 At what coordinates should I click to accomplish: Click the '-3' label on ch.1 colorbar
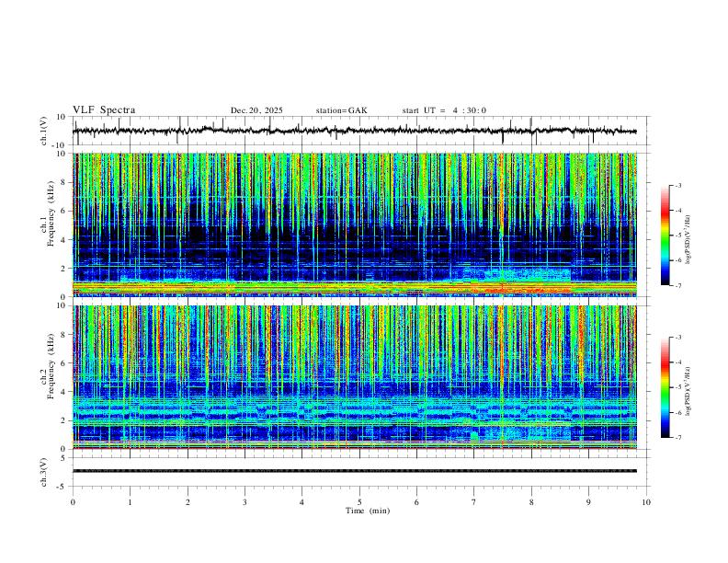point(677,185)
